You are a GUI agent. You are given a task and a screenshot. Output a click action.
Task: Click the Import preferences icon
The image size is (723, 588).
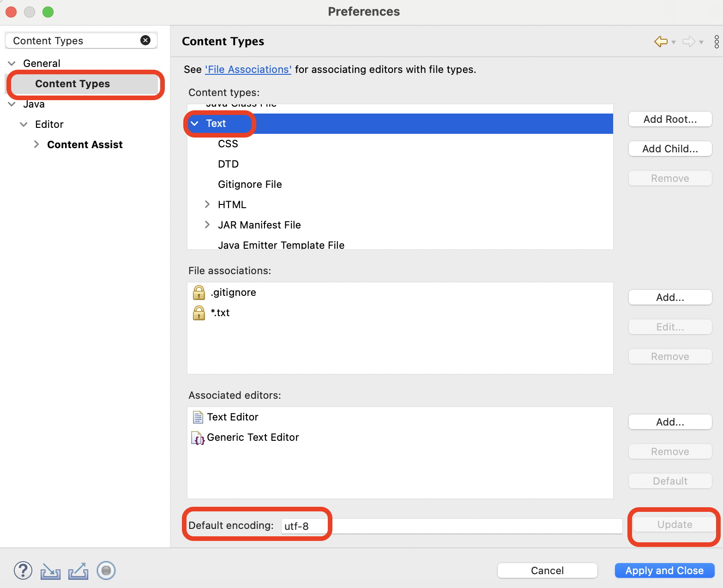click(x=50, y=571)
